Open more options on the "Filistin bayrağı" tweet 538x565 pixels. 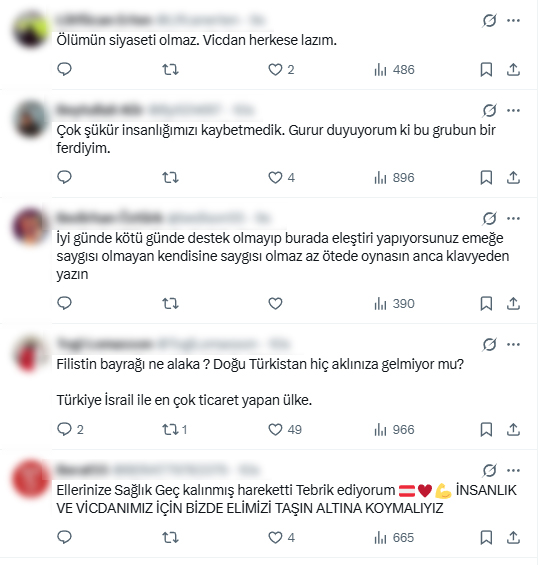(513, 344)
